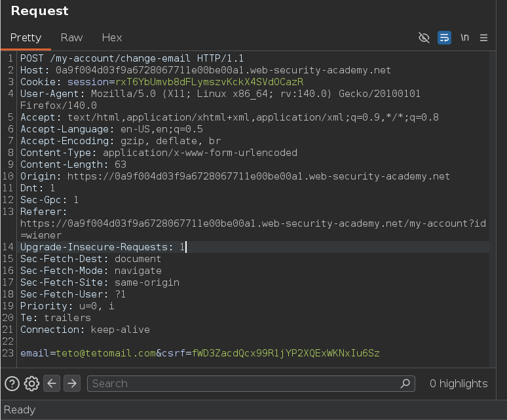Click the =wiener wrapped referer text
The height and width of the screenshot is (420, 507).
(41, 235)
